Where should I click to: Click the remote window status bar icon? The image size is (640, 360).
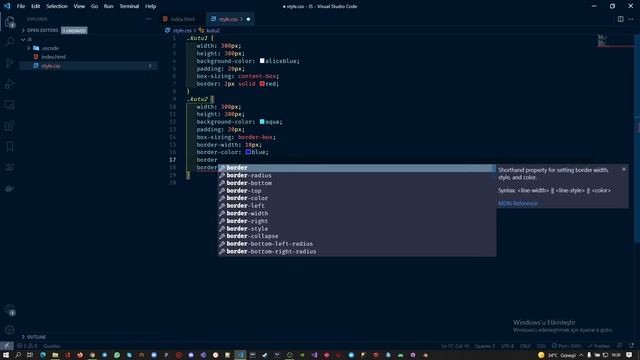[7, 346]
